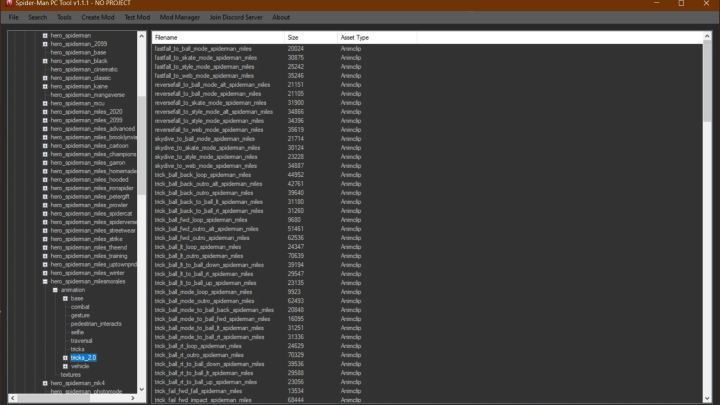This screenshot has width=720, height=405.
Task: Select the selfie animation folder
Action: (77, 332)
